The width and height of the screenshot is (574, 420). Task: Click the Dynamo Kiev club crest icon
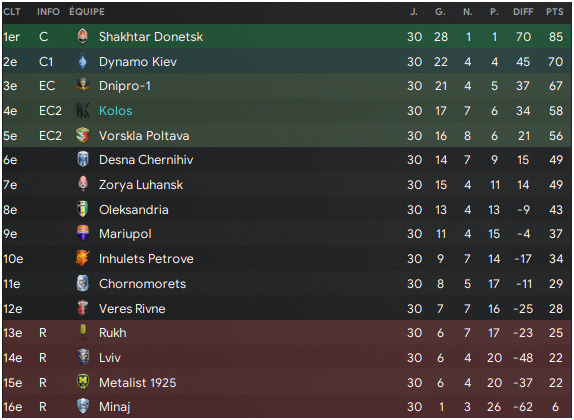83,62
